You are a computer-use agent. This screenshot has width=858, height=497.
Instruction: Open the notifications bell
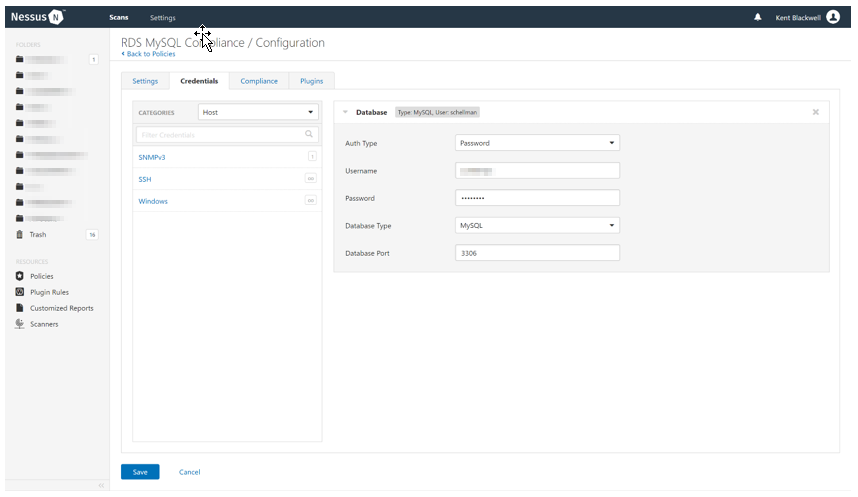click(x=758, y=17)
